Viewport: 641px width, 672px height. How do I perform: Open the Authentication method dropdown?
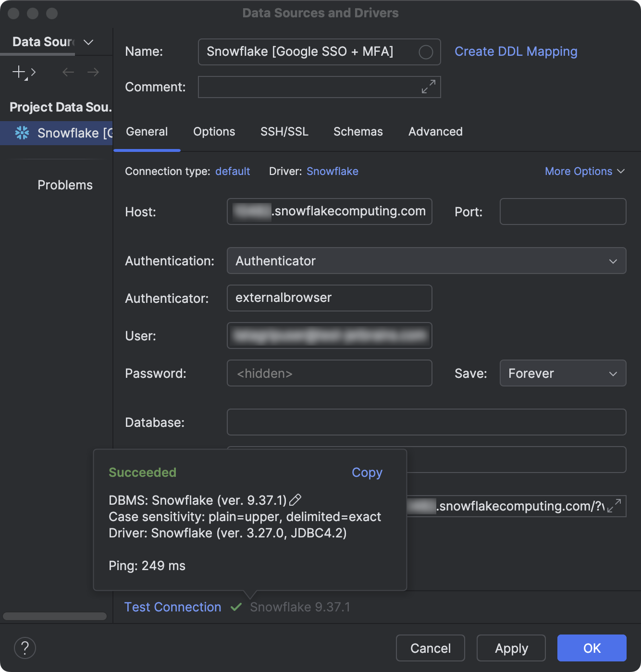tap(613, 261)
